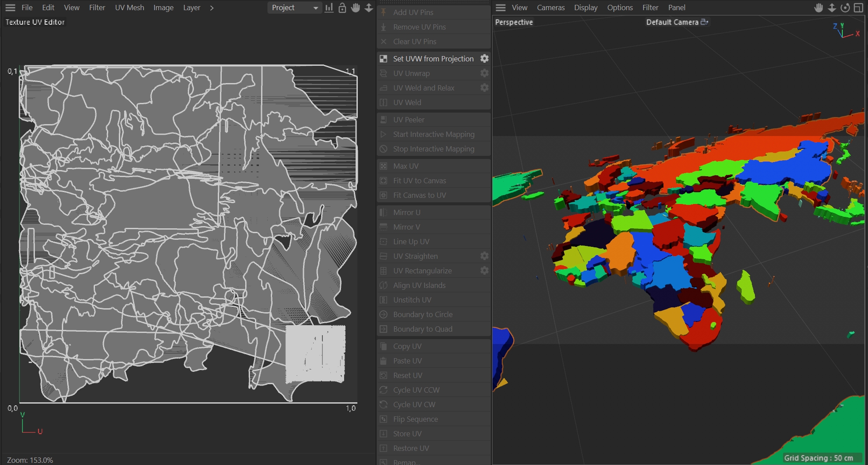Open the UV Mesh menu
This screenshot has width=868, height=465.
[129, 8]
